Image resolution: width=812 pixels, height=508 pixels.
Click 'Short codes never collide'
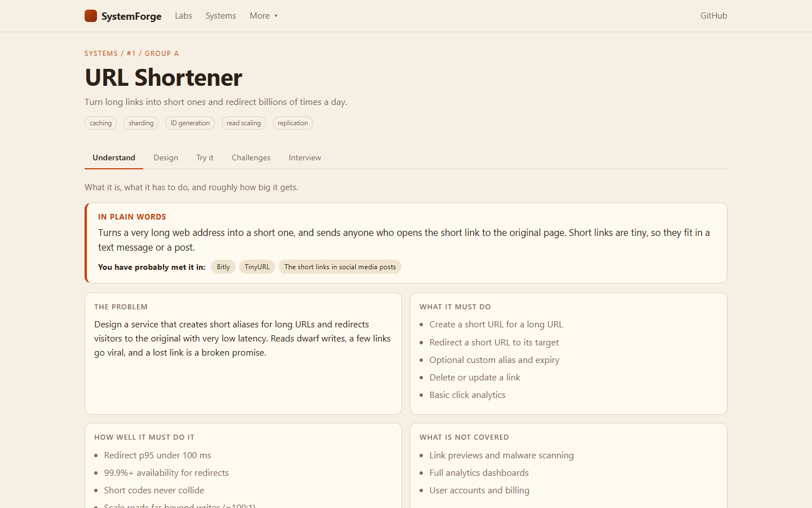pyautogui.click(x=154, y=491)
